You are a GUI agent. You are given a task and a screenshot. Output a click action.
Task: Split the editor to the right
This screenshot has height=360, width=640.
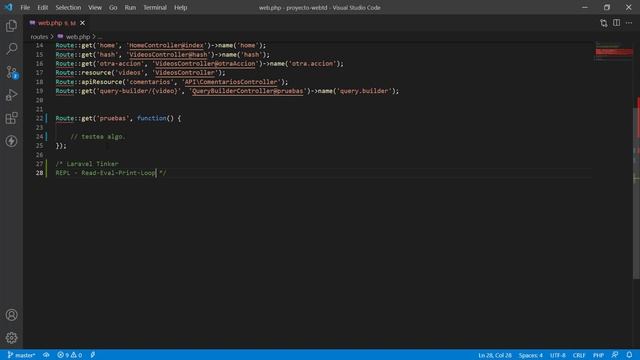pyautogui.click(x=616, y=23)
